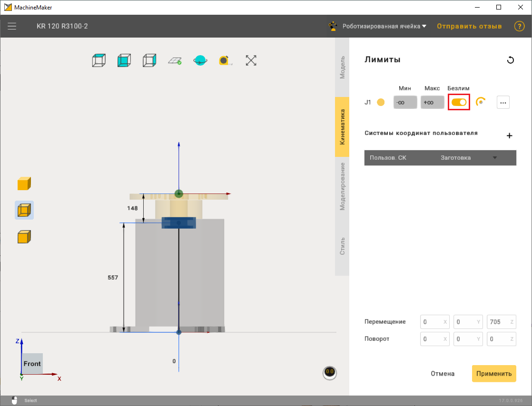532x406 pixels.
Task: Click Отмена to cancel changes
Action: [x=443, y=374]
